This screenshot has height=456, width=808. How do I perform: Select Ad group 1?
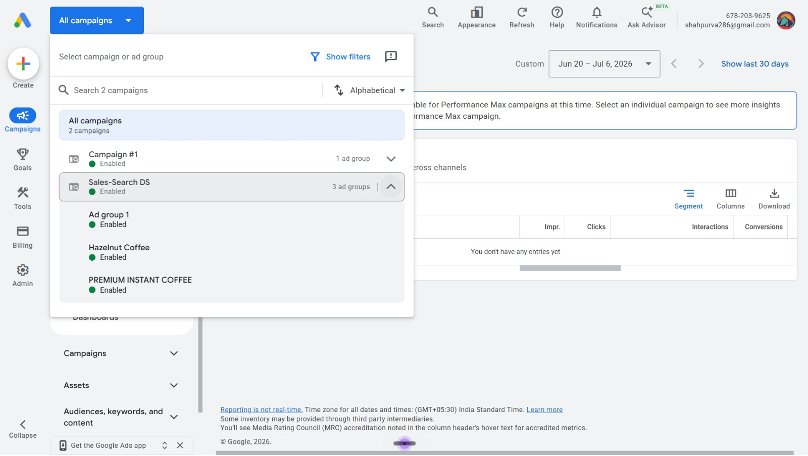[232, 219]
